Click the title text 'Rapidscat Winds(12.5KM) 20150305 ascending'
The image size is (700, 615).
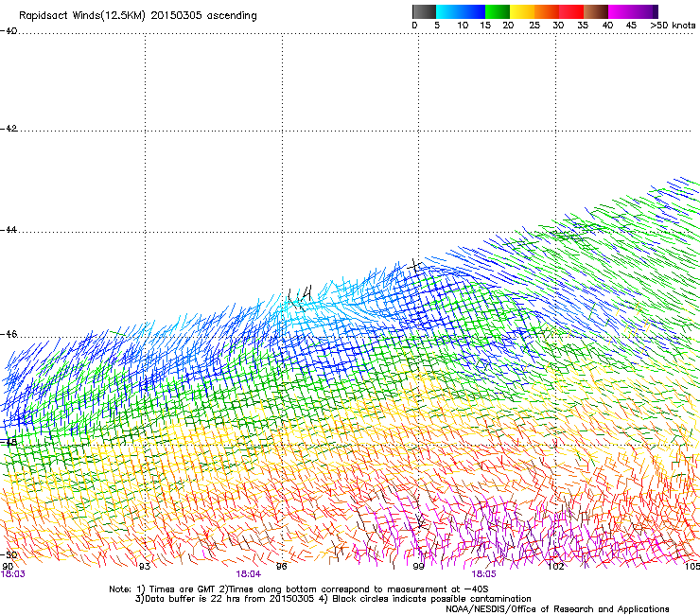(138, 16)
